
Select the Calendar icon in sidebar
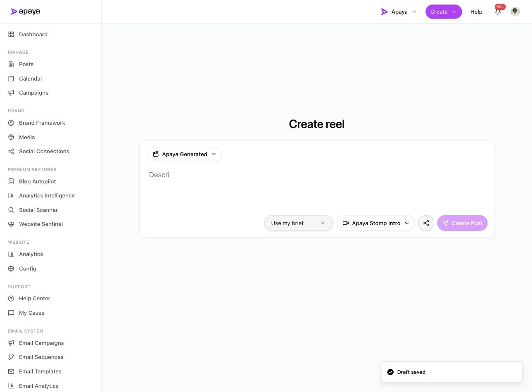point(11,78)
